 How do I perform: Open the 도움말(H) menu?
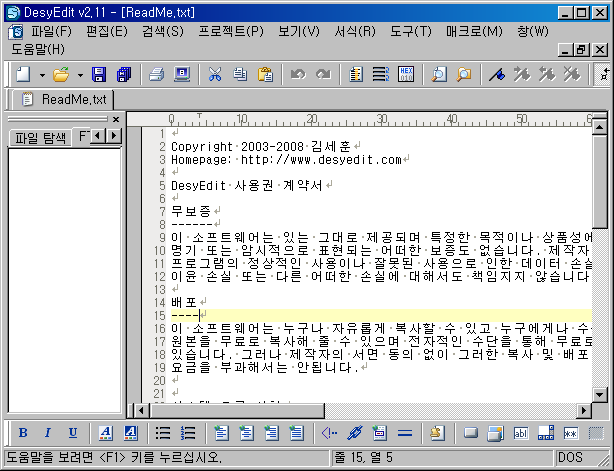click(38, 49)
